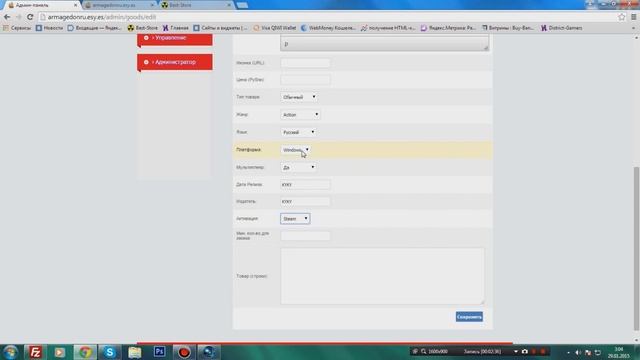Click the minimum quantity for discount field

point(305,236)
